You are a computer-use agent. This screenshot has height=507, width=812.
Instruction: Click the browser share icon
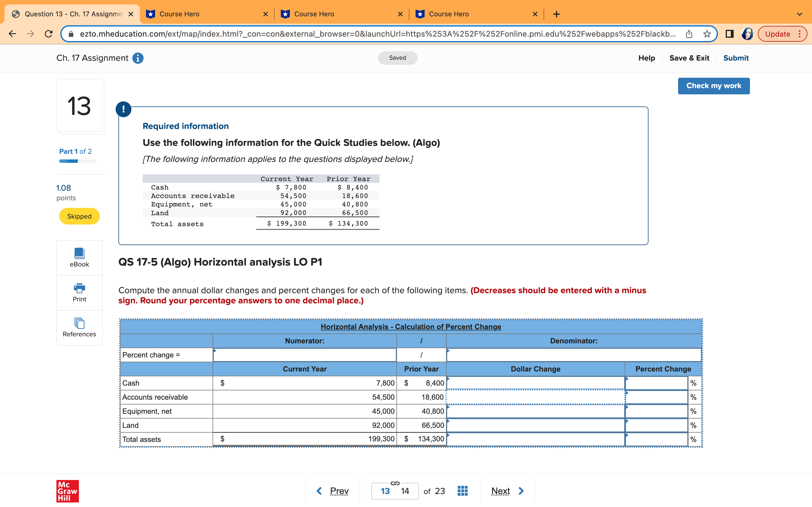[x=689, y=34]
